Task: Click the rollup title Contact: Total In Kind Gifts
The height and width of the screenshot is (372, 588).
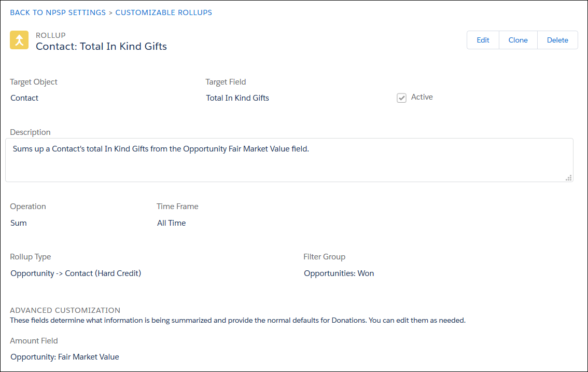Action: (101, 46)
